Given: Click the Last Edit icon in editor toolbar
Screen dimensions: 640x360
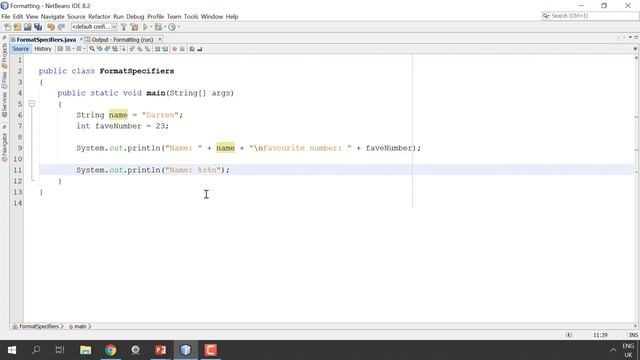Looking at the screenshot, I should [60, 49].
